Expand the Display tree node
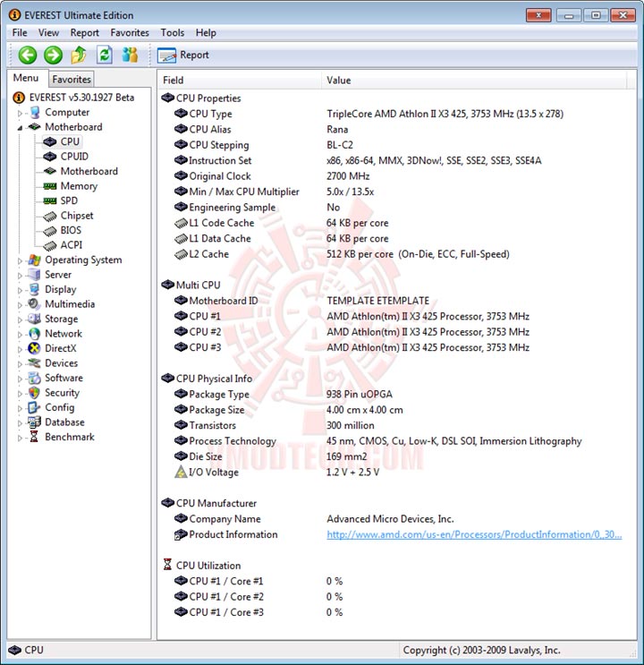Image resolution: width=644 pixels, height=665 pixels. [x=20, y=291]
